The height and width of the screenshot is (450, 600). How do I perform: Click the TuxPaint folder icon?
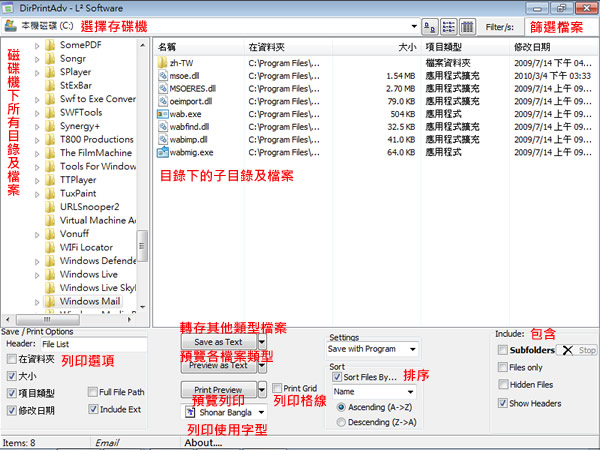(x=50, y=193)
